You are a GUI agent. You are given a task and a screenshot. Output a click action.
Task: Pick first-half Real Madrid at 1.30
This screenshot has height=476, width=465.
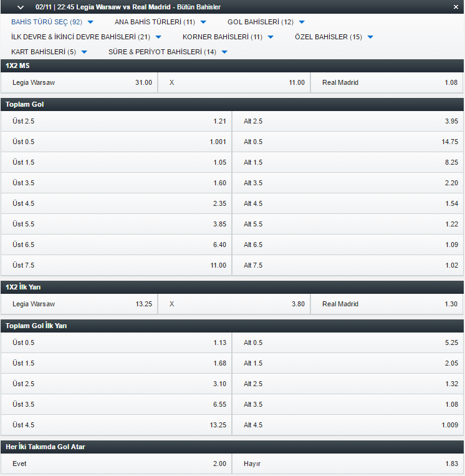click(387, 304)
